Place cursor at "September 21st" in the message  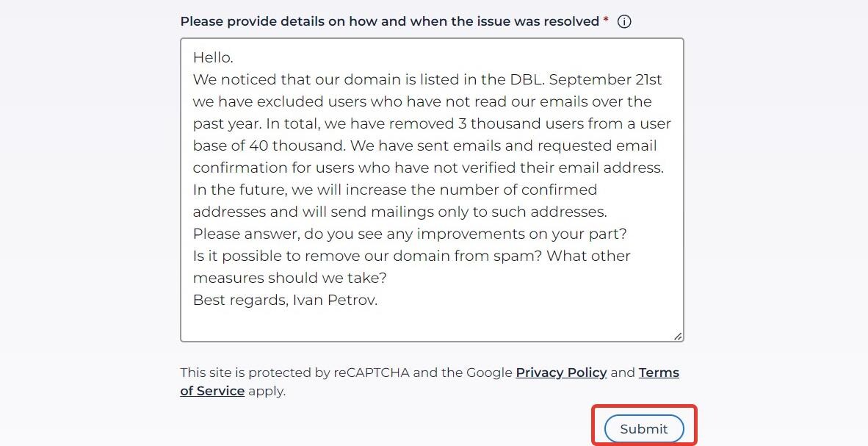(606, 79)
